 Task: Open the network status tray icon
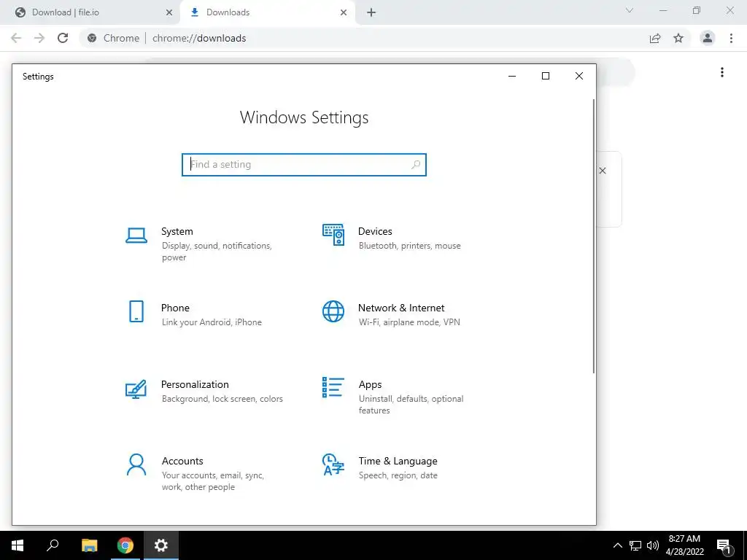tap(635, 545)
